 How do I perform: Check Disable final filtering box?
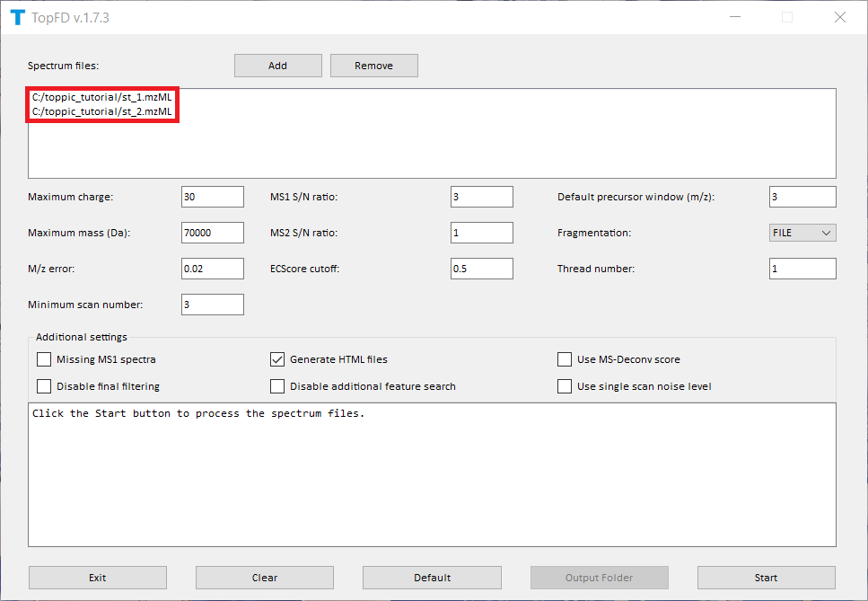click(x=44, y=386)
